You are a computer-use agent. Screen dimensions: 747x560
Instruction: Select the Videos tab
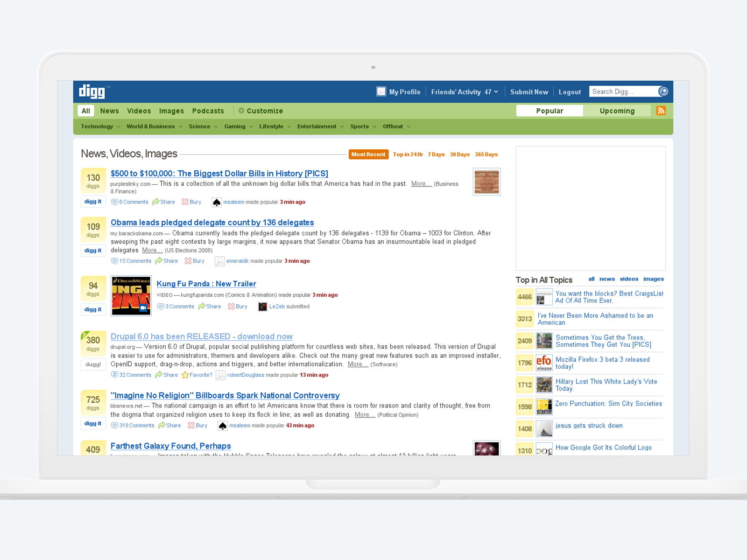tap(139, 111)
